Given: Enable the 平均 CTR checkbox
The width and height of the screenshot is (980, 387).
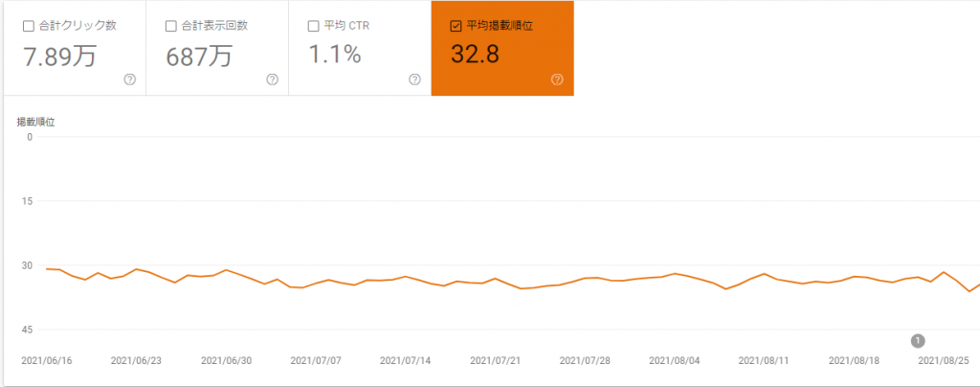Looking at the screenshot, I should (314, 26).
